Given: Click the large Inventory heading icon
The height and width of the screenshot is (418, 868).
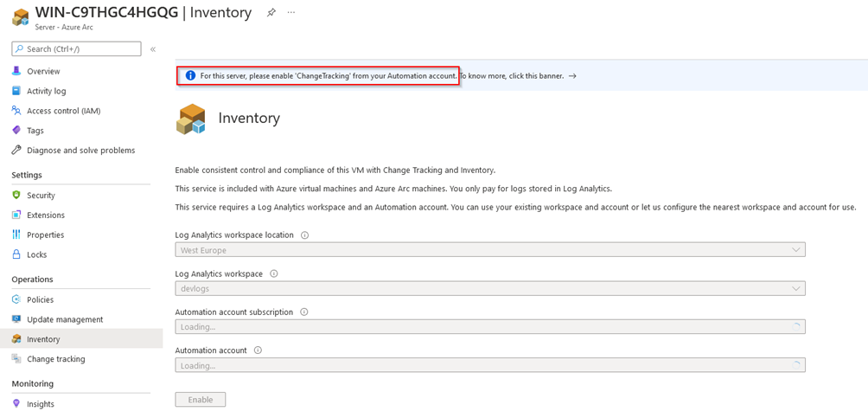Looking at the screenshot, I should (191, 119).
